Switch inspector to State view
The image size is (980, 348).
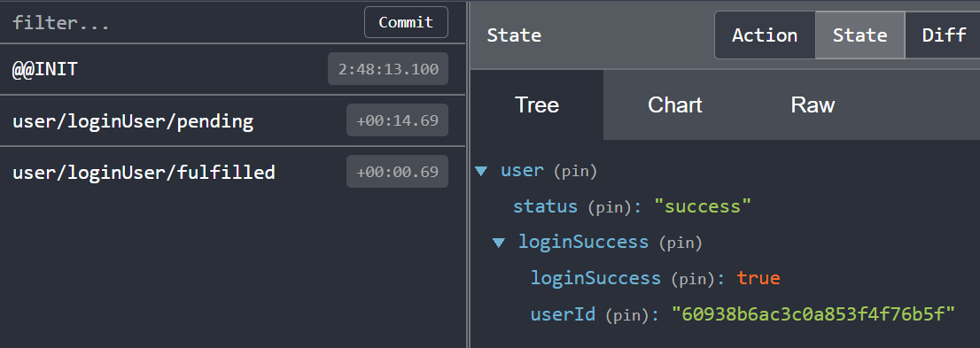(859, 35)
